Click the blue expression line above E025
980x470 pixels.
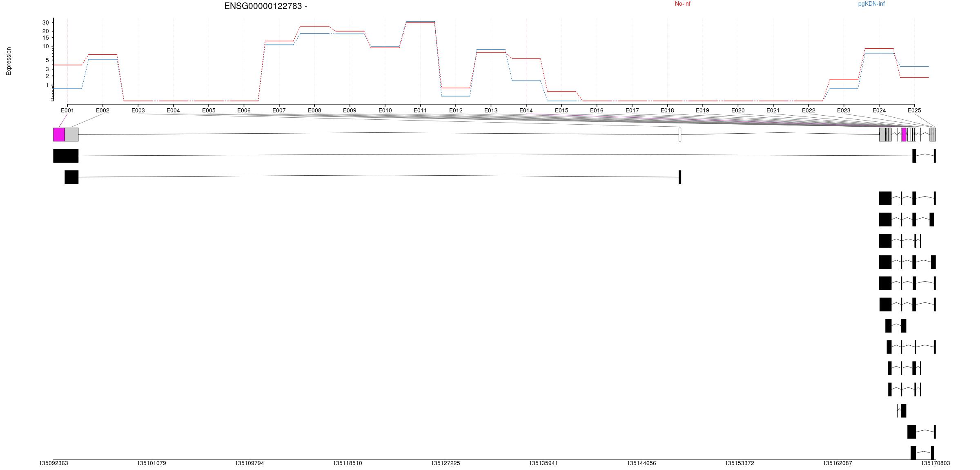click(914, 66)
